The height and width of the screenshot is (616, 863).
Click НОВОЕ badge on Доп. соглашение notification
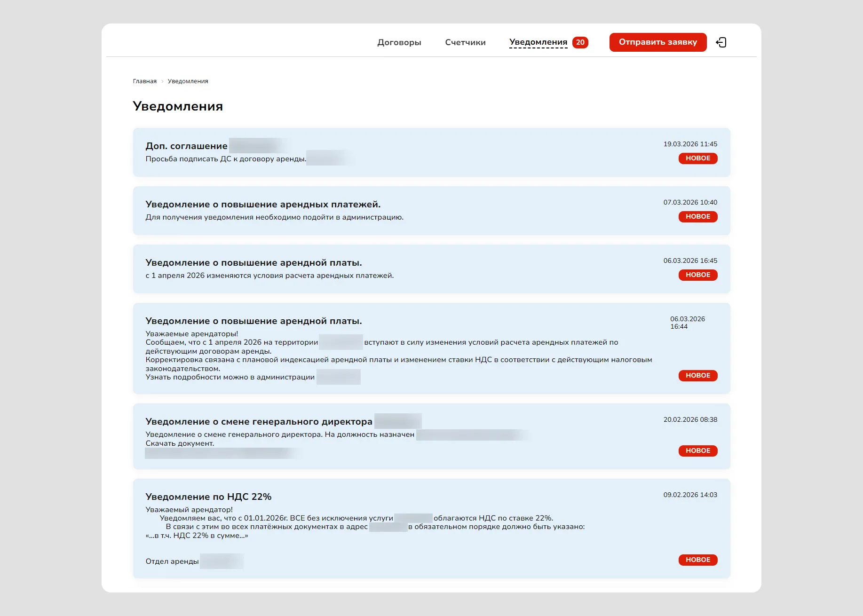tap(697, 158)
